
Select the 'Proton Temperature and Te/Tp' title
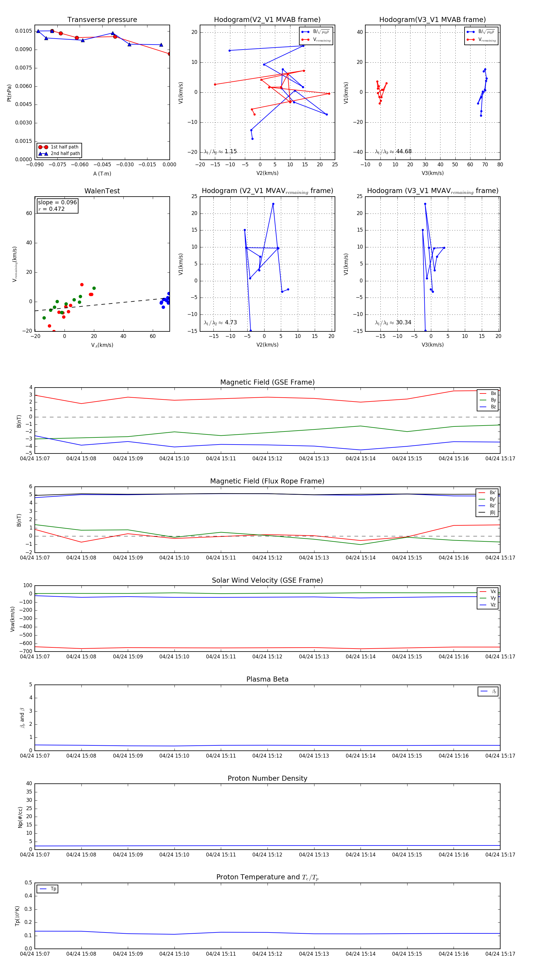(267, 877)
